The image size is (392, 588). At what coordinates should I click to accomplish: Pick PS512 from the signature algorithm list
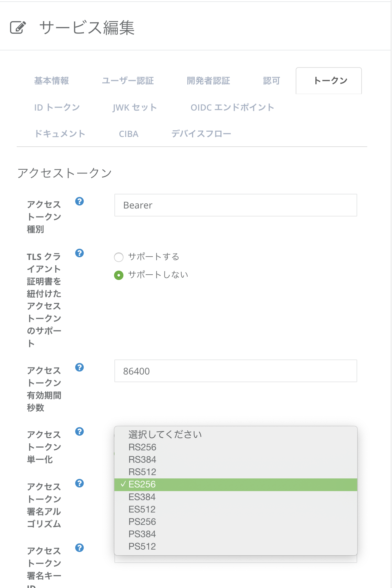(142, 546)
